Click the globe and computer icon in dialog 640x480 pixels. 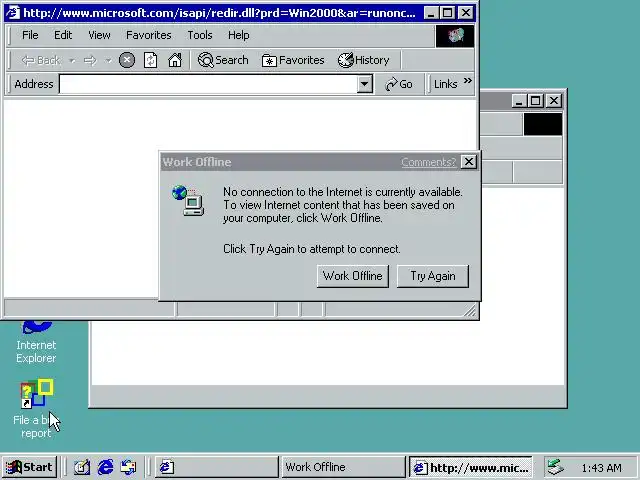click(x=188, y=200)
